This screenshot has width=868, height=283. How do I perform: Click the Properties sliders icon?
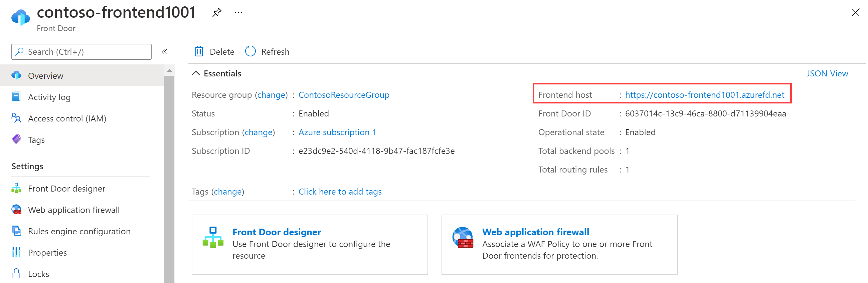pyautogui.click(x=16, y=252)
